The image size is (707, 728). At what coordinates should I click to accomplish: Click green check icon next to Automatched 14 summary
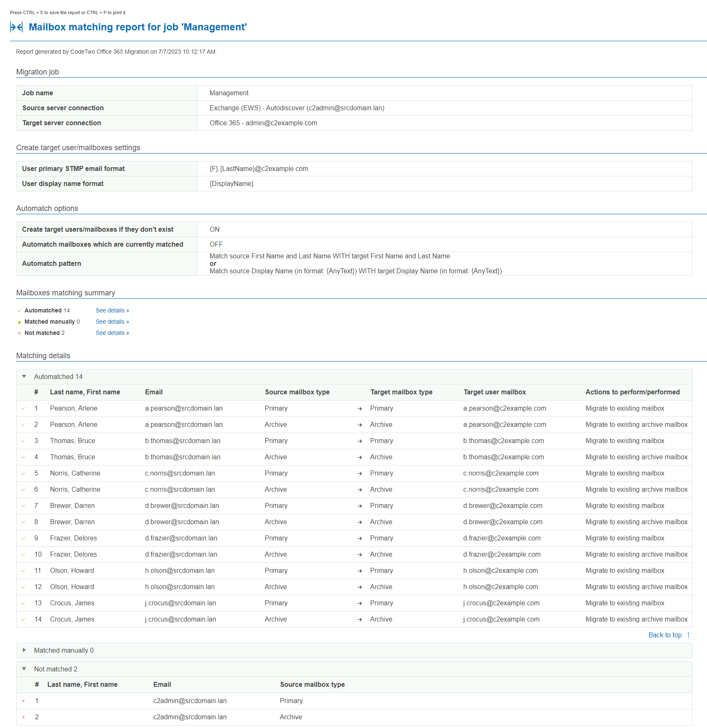tap(19, 311)
